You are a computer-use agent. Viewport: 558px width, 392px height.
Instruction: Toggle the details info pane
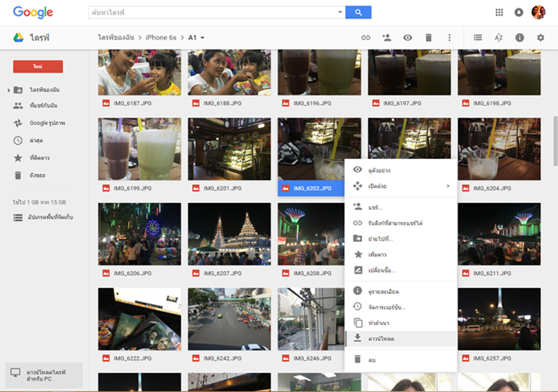[x=520, y=38]
